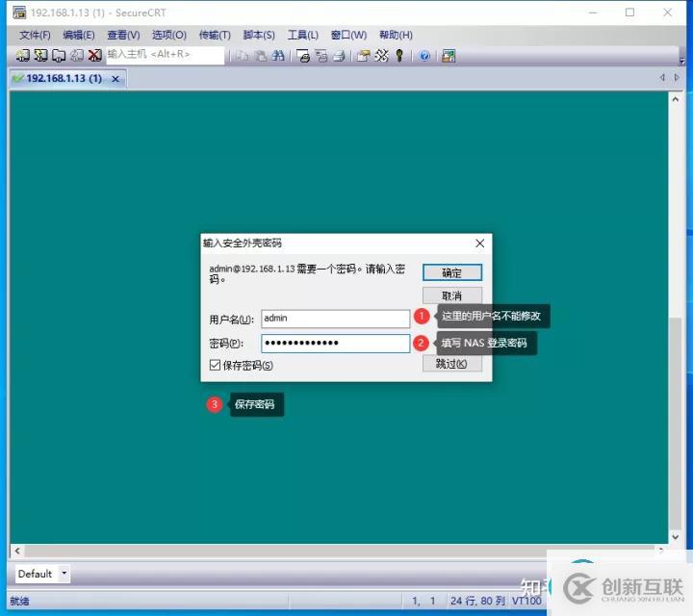Click Connect in Tab toolbar icon
The height and width of the screenshot is (616, 693).
tap(59, 56)
